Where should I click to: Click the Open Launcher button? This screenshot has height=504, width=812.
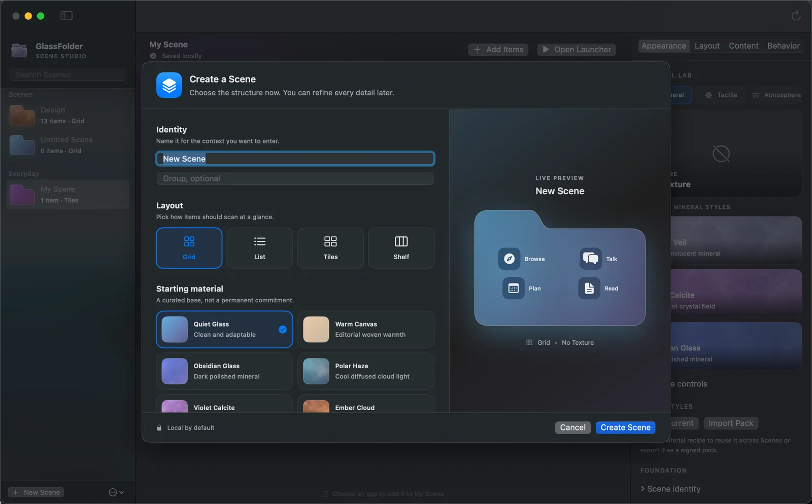click(577, 49)
